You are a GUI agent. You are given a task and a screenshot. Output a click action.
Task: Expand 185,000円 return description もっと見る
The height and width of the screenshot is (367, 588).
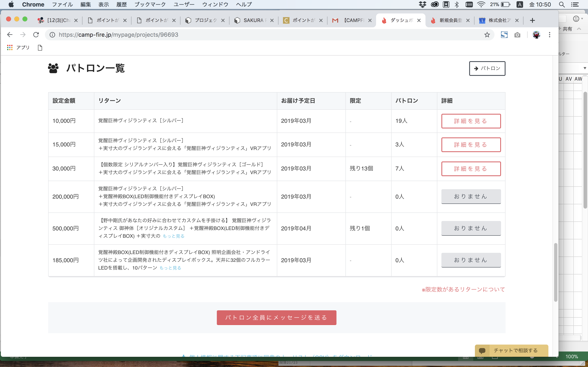tap(170, 268)
